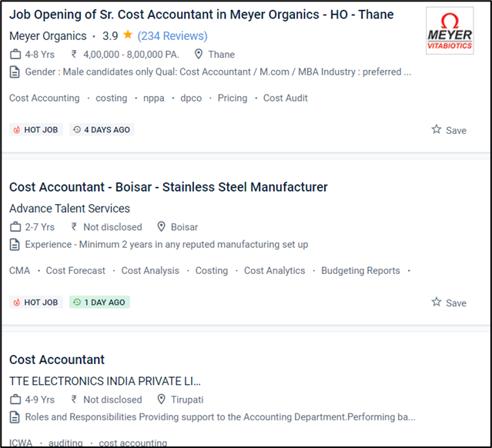Open Sr. Cost Accountant Meyer Organics job title

[x=201, y=15]
